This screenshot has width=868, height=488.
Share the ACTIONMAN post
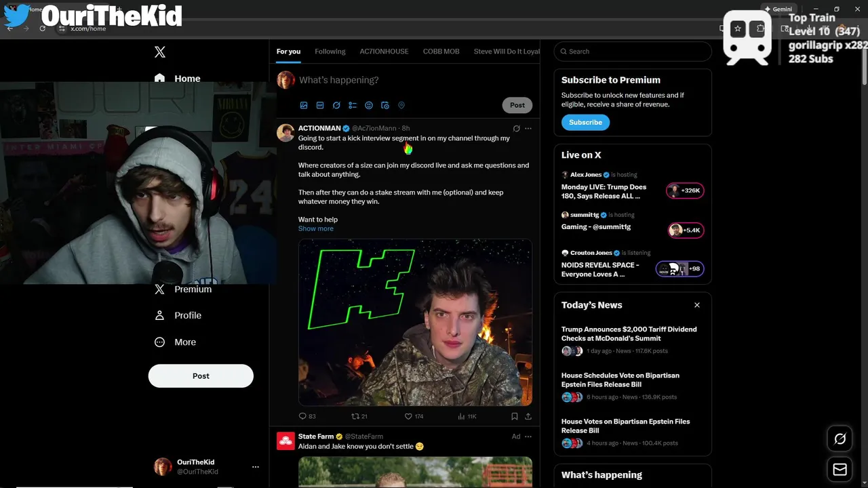pyautogui.click(x=528, y=416)
